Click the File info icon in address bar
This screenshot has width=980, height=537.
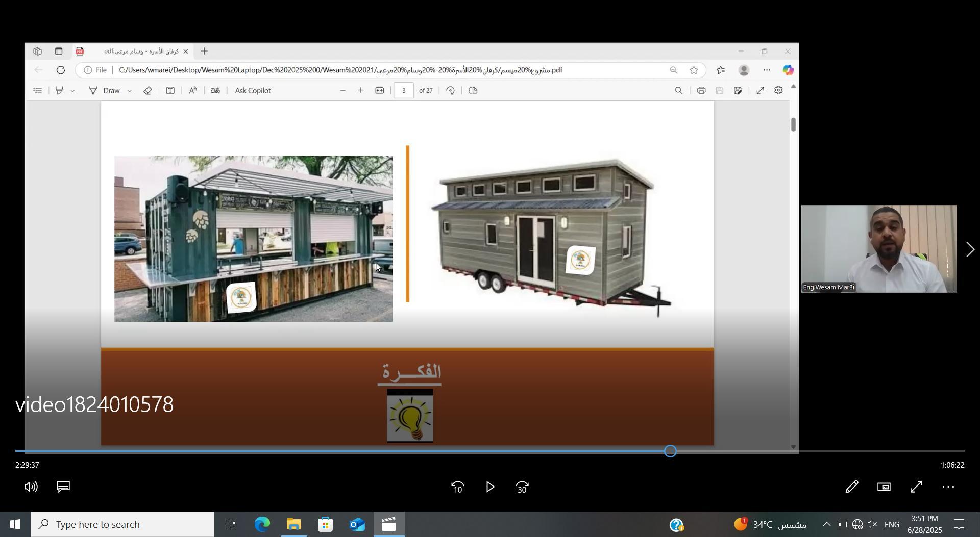(95, 70)
